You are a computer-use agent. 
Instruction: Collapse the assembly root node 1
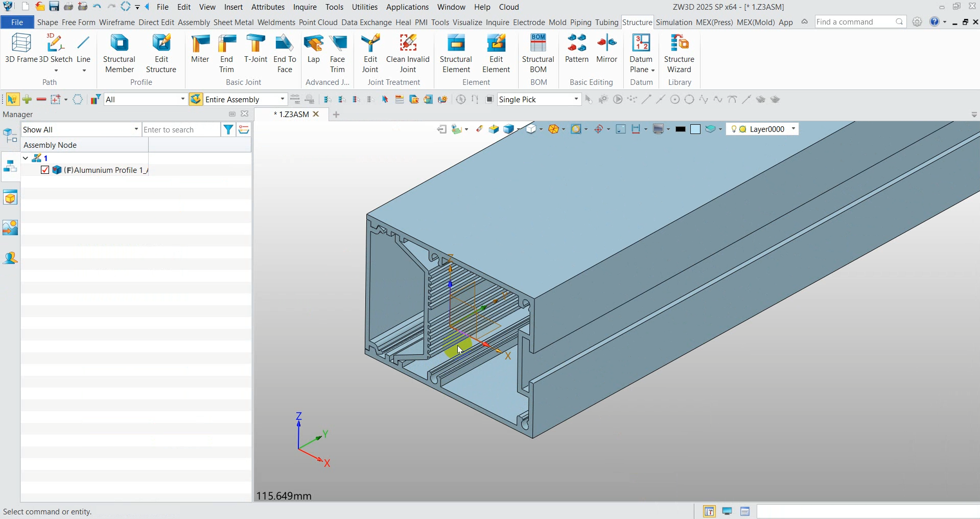(x=26, y=159)
